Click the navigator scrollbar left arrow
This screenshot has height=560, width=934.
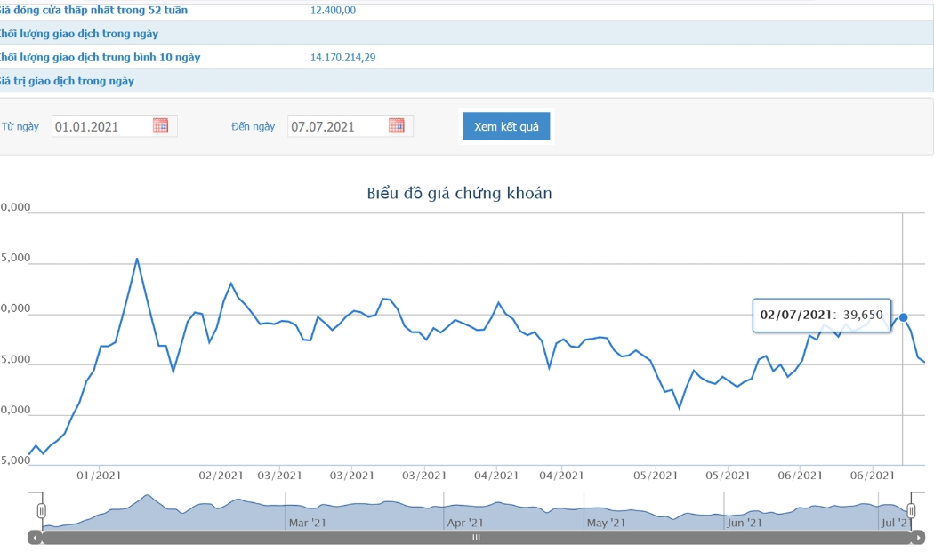pos(35,538)
